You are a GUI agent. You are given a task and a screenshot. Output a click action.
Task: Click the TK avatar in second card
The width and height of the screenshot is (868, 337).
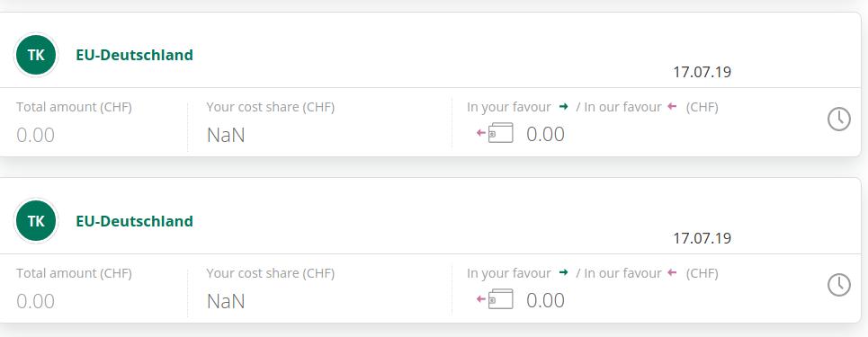coord(36,221)
